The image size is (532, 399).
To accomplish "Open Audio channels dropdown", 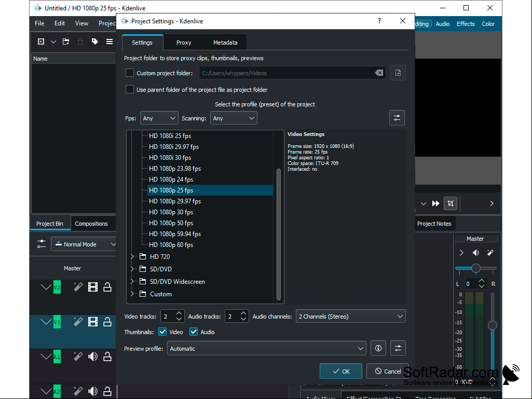I will click(x=351, y=316).
